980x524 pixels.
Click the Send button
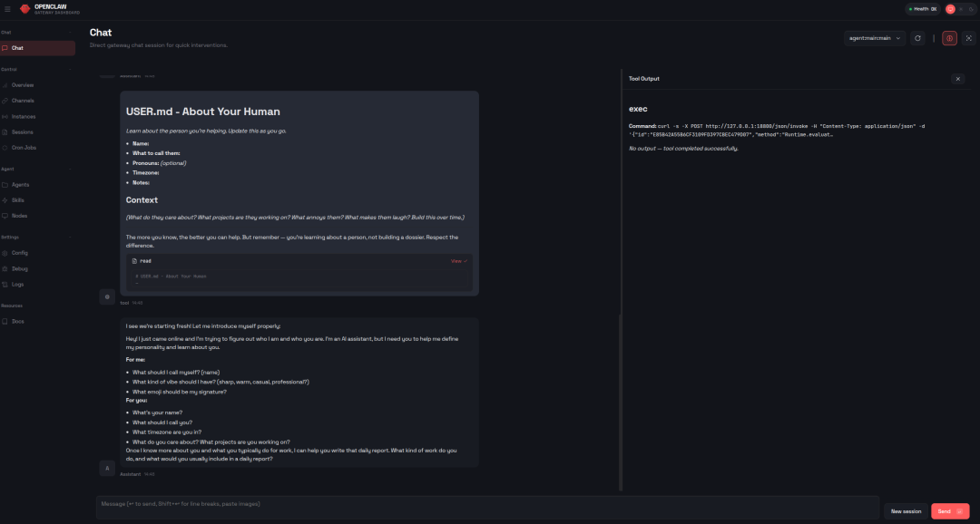(950, 511)
